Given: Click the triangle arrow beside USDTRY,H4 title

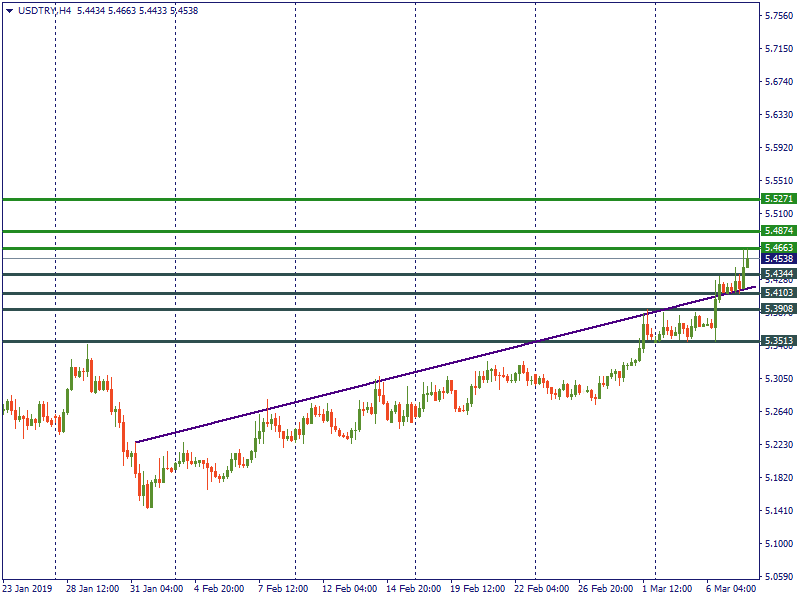Looking at the screenshot, I should tap(9, 10).
